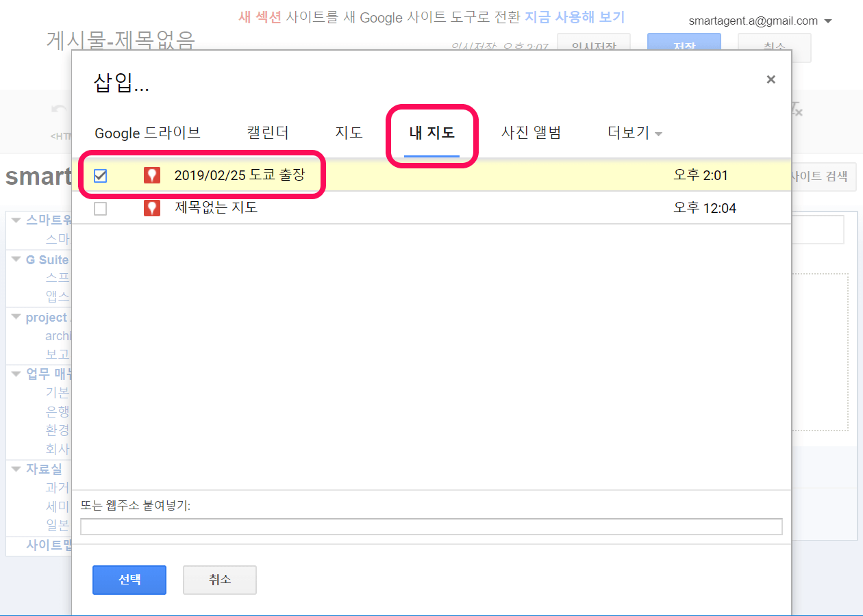Click the map pin icon beside 제목없는 지도
The height and width of the screenshot is (616, 863).
click(x=152, y=208)
